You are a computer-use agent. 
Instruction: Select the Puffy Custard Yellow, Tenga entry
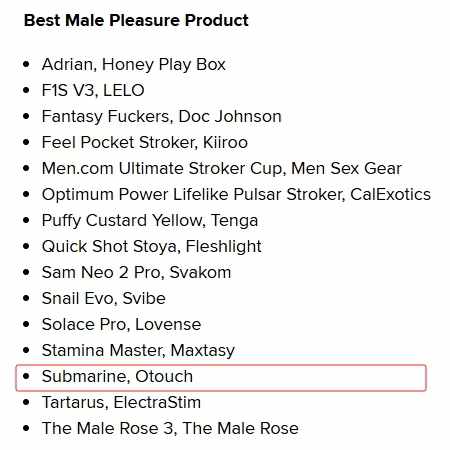point(150,221)
